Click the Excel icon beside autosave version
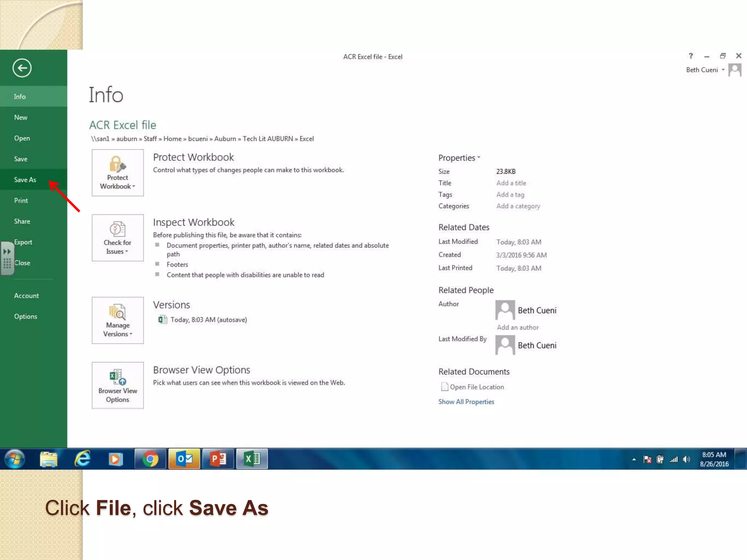The height and width of the screenshot is (560, 747). (163, 319)
